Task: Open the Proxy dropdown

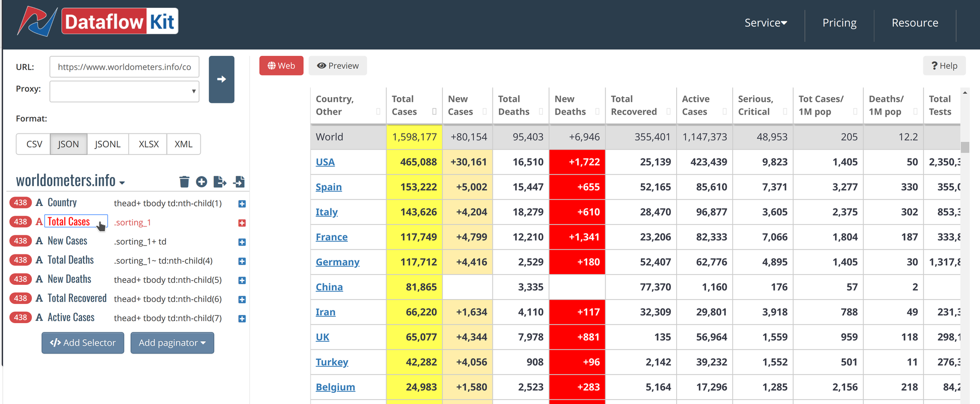Action: [x=124, y=91]
